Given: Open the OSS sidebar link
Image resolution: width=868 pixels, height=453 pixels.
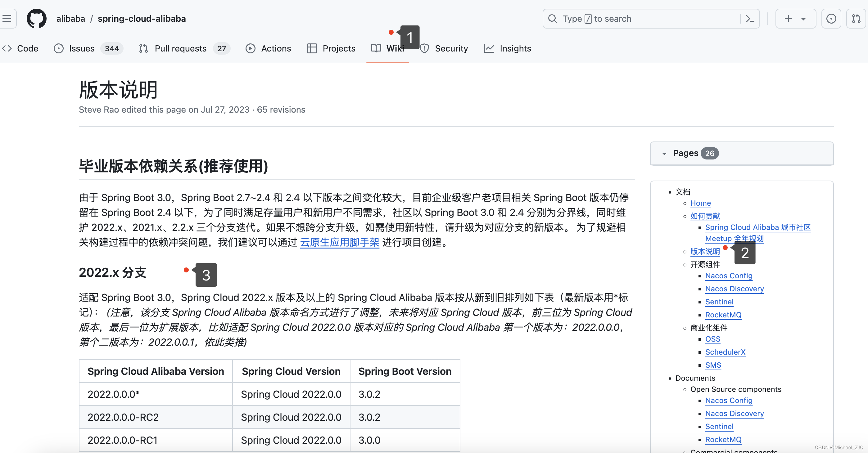Looking at the screenshot, I should click(713, 339).
